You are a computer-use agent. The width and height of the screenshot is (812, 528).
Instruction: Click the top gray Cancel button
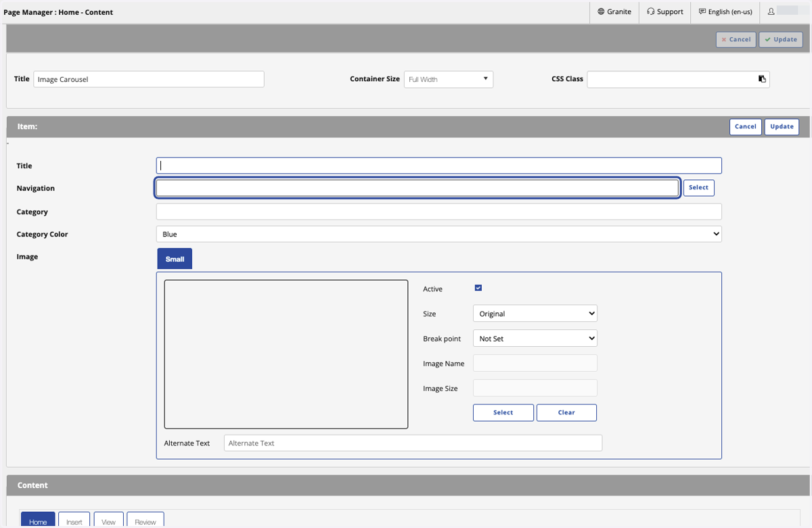tap(736, 39)
